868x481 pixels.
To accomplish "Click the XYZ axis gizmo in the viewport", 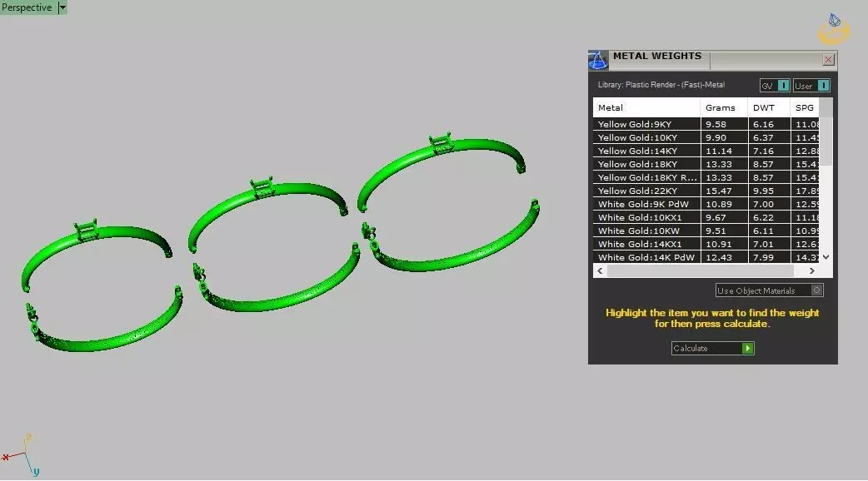I will (21, 455).
